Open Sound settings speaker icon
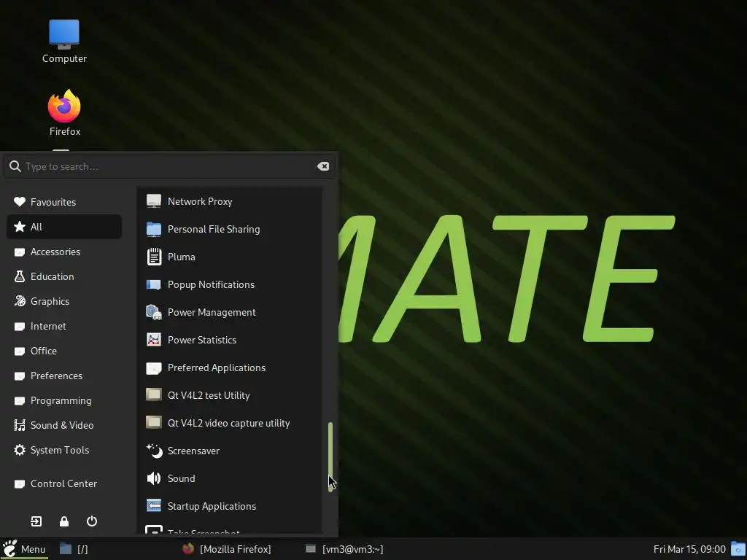747x560 pixels. [153, 478]
